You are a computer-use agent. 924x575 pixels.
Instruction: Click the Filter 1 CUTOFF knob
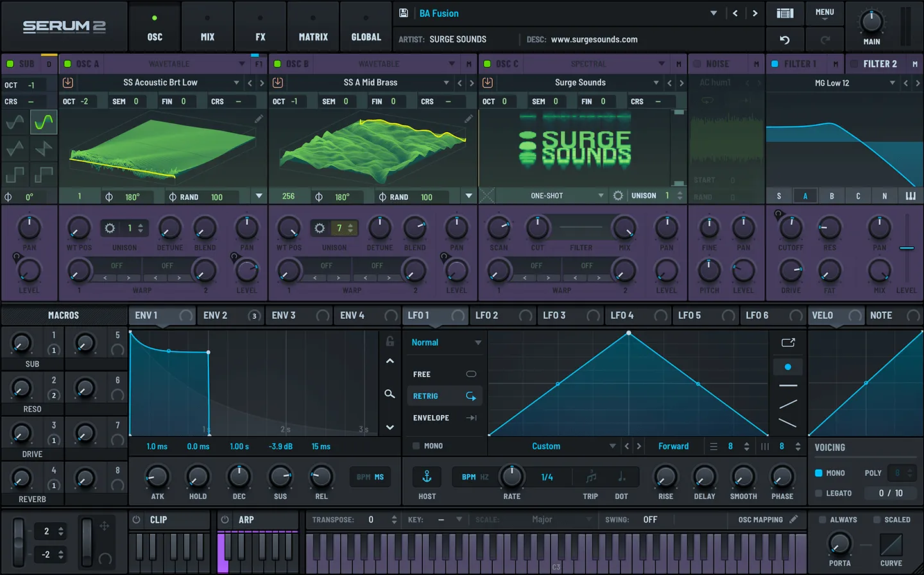(791, 227)
